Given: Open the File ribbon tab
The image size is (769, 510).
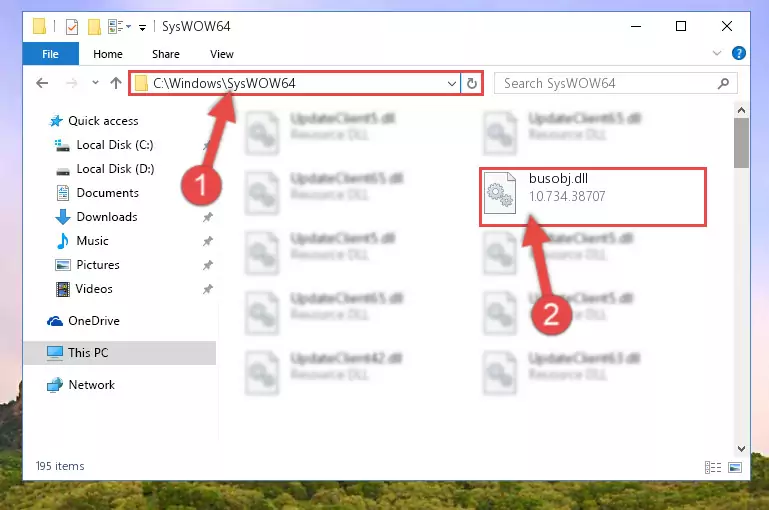Looking at the screenshot, I should (51, 54).
